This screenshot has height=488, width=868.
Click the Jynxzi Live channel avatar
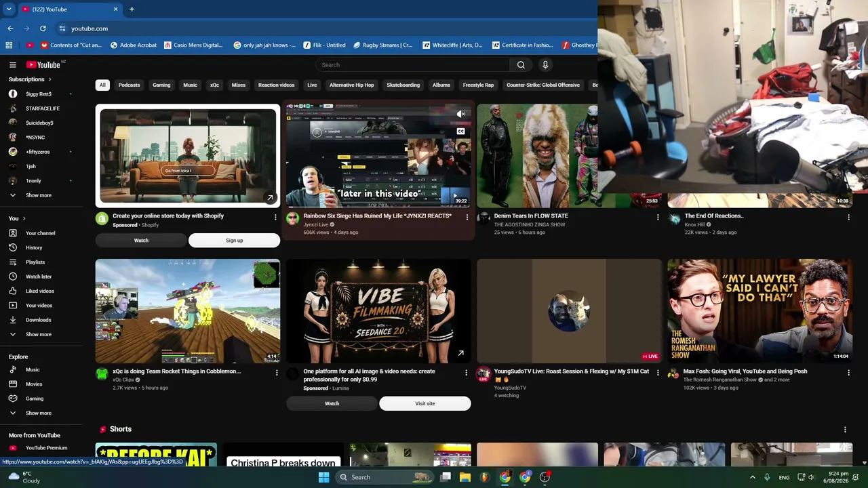(292, 218)
